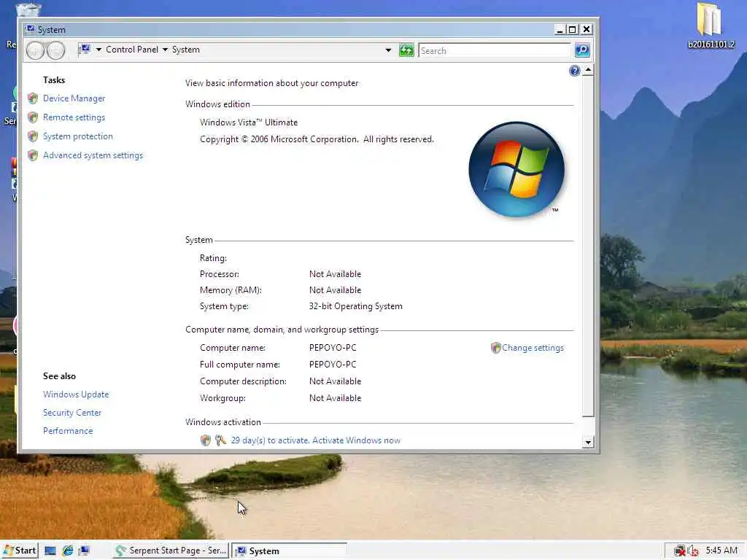Open Windows Update under See also
747x560 pixels.
point(76,394)
